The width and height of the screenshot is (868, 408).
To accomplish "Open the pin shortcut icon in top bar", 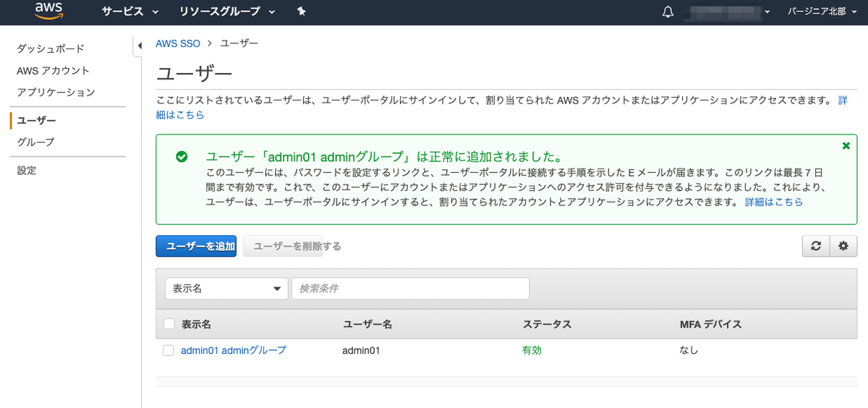I will coord(302,12).
